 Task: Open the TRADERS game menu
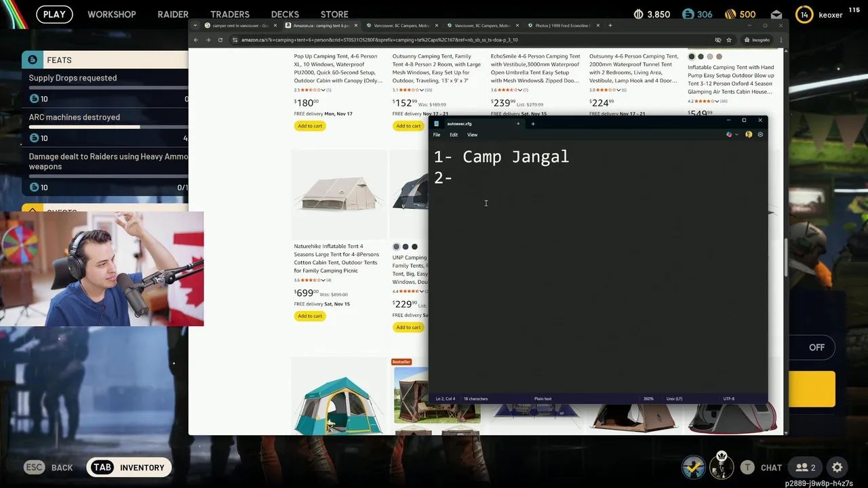click(230, 14)
